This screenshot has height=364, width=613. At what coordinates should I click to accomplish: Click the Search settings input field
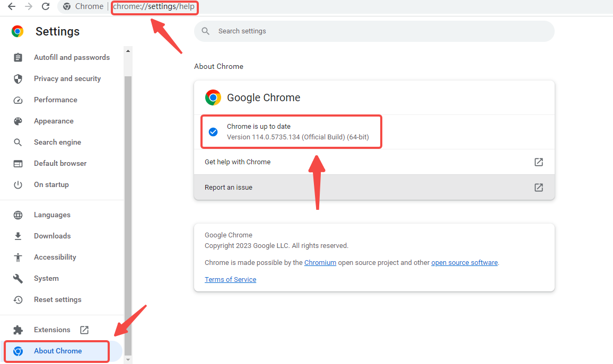click(x=374, y=31)
